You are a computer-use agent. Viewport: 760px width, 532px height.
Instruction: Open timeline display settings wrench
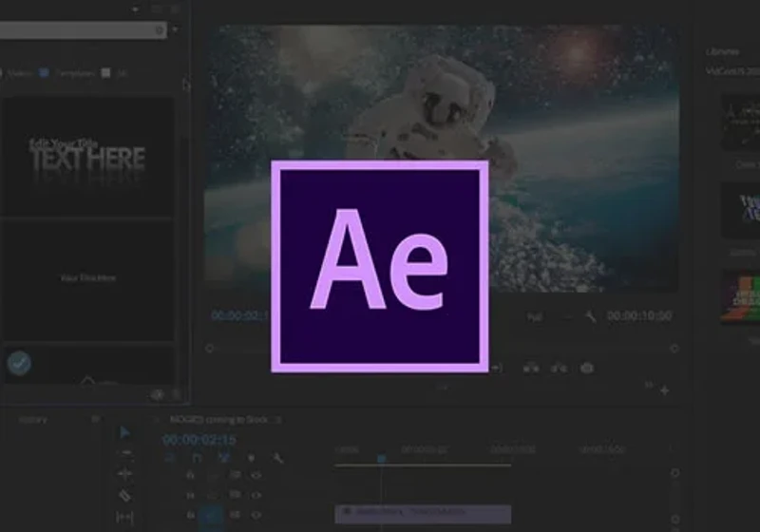point(278,458)
